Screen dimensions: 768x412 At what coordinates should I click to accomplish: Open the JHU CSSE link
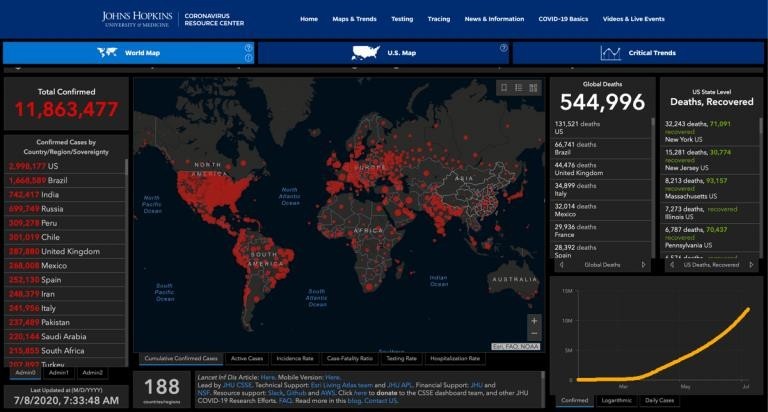[x=237, y=385]
